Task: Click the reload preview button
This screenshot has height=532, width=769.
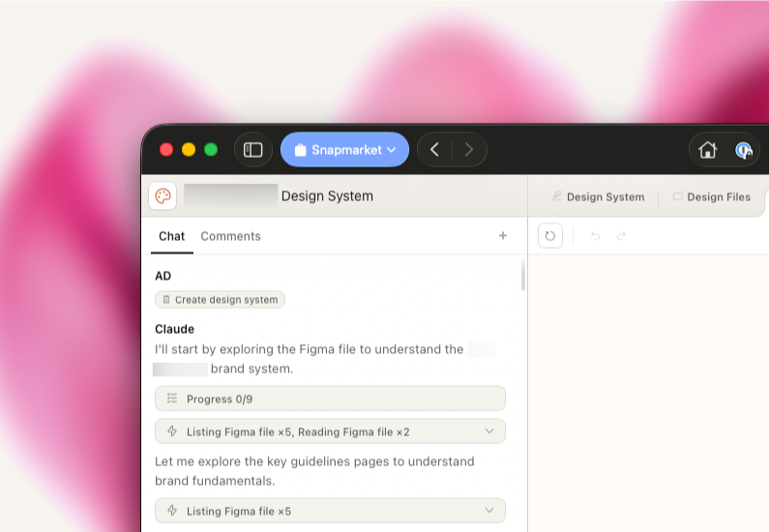Action: [x=550, y=236]
